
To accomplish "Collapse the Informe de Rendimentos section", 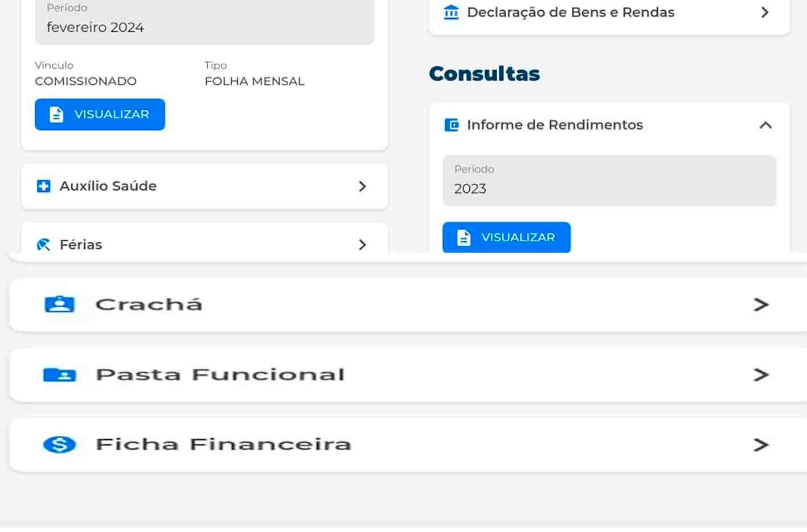I will click(765, 125).
